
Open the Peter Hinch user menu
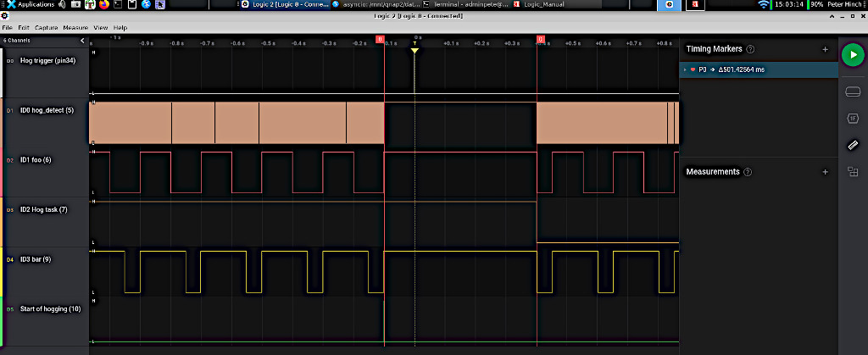tap(847, 4)
